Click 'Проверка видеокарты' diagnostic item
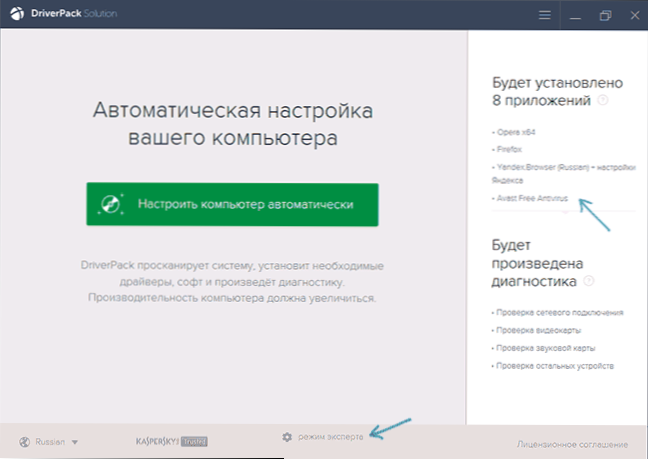The width and height of the screenshot is (648, 459). tap(536, 331)
